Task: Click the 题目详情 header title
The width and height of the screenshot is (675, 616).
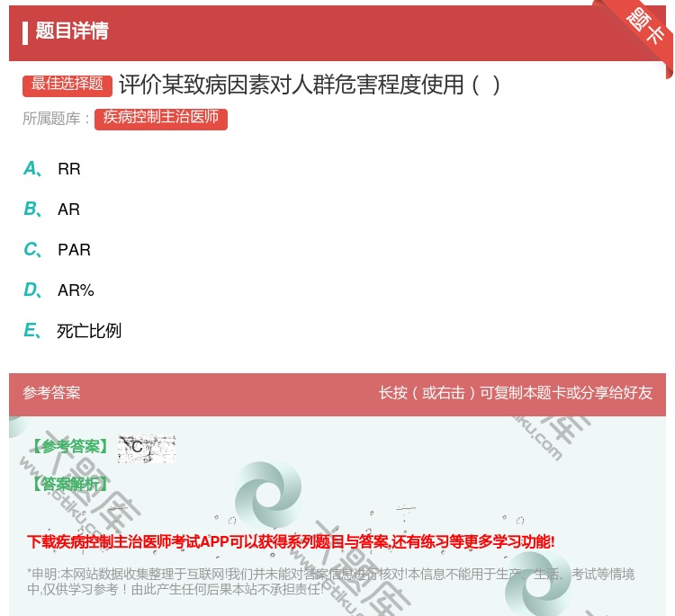Action: click(72, 31)
